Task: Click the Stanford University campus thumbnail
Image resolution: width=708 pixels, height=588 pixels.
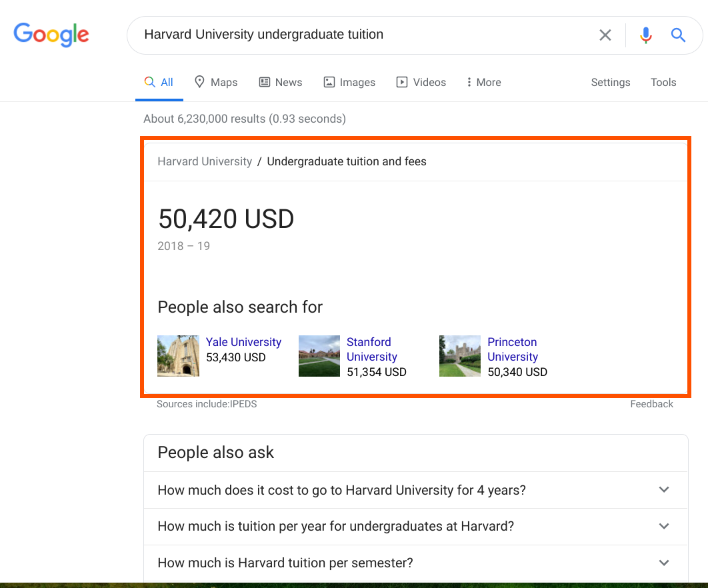Action: coord(319,356)
